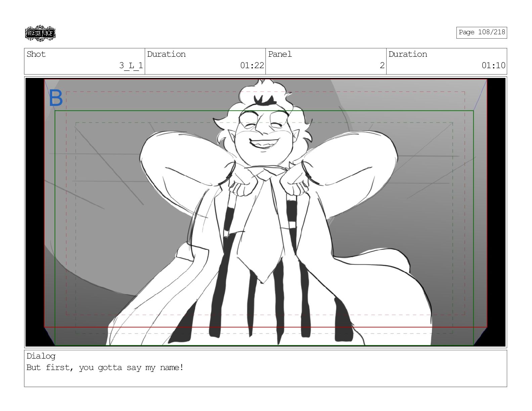Select the dialog line 'But first, you gotta say my name!'

(x=105, y=367)
